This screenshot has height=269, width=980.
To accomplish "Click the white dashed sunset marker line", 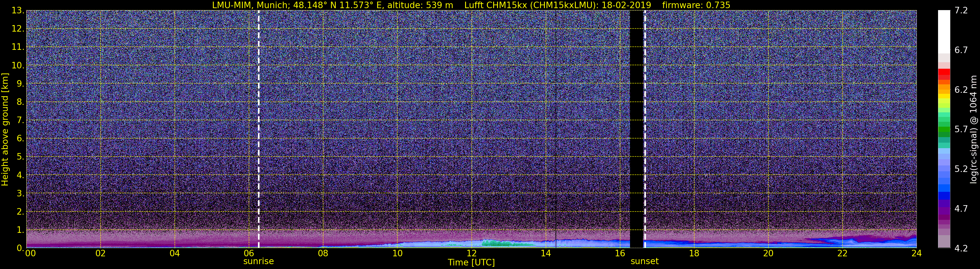I will coord(645,129).
